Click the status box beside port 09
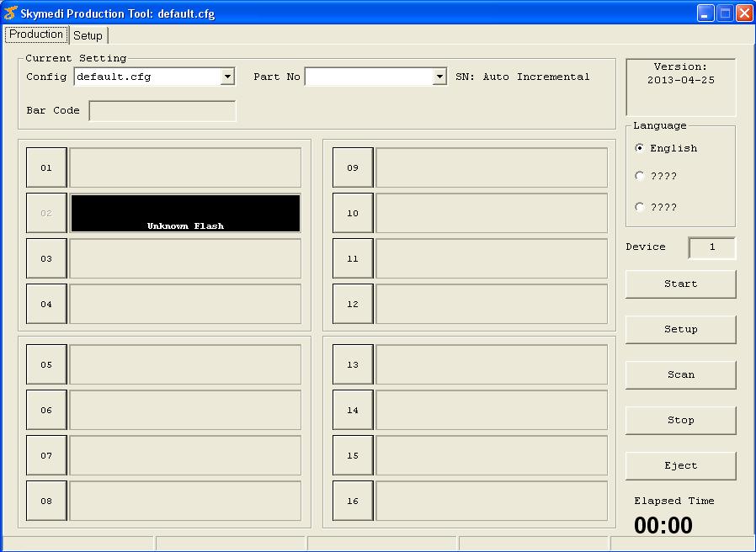The height and width of the screenshot is (552, 756). pos(492,167)
